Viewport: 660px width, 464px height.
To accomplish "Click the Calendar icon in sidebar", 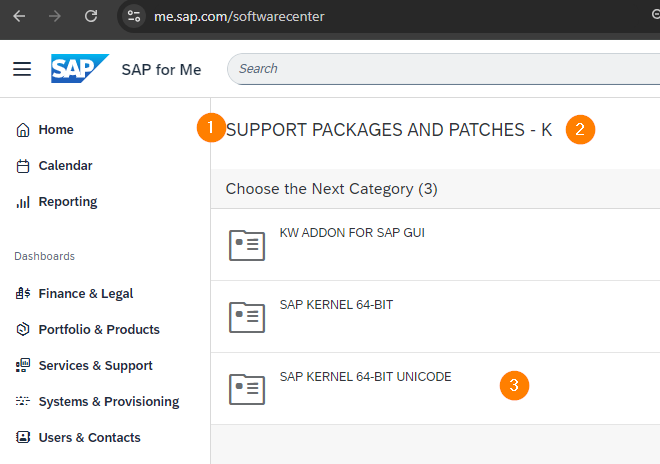I will [23, 166].
